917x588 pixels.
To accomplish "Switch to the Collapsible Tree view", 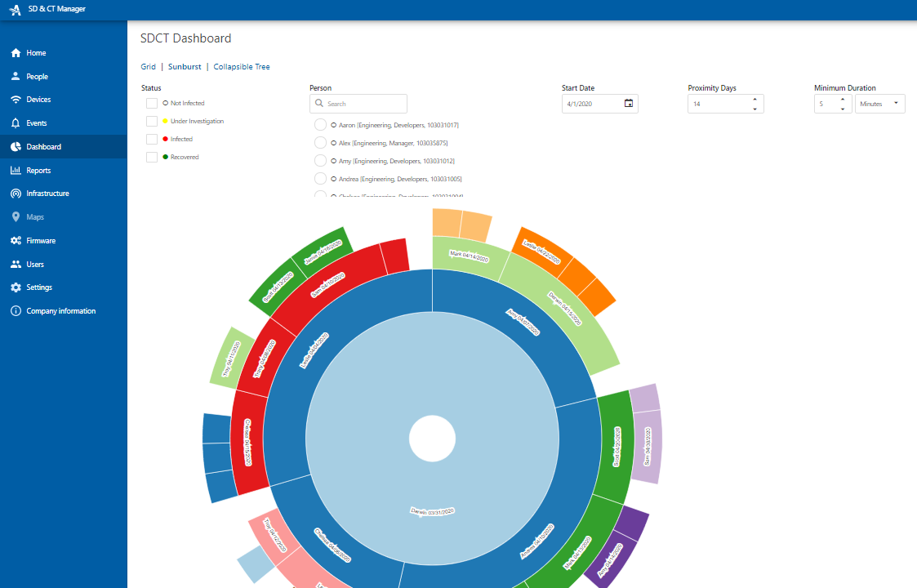I will (242, 67).
